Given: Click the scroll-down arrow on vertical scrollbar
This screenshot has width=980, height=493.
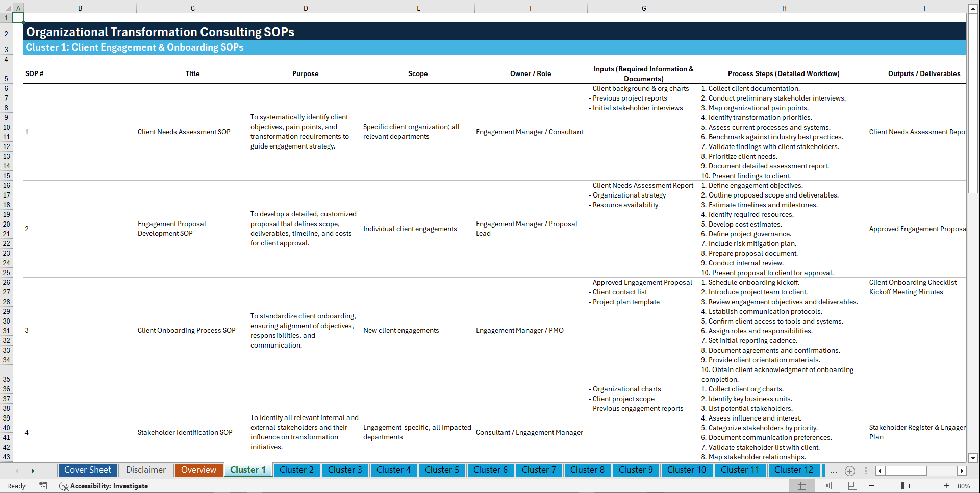Looking at the screenshot, I should click(x=974, y=458).
